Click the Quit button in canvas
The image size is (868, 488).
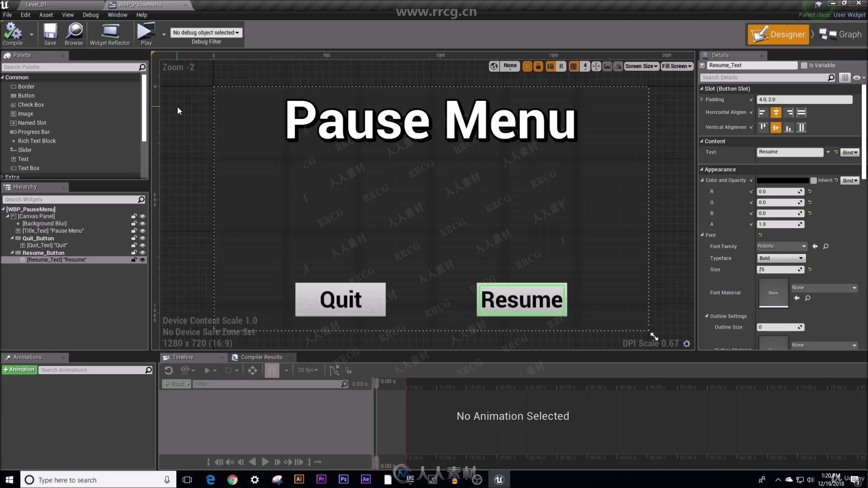tap(340, 299)
